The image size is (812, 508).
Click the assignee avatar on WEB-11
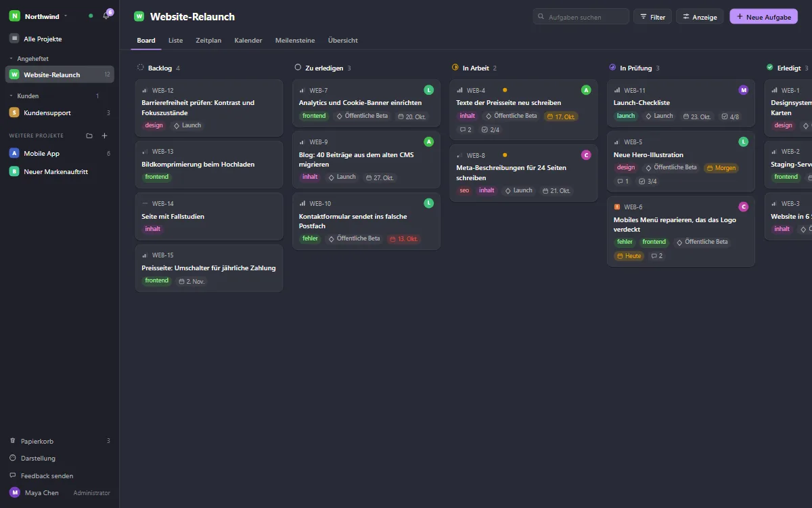pyautogui.click(x=743, y=90)
